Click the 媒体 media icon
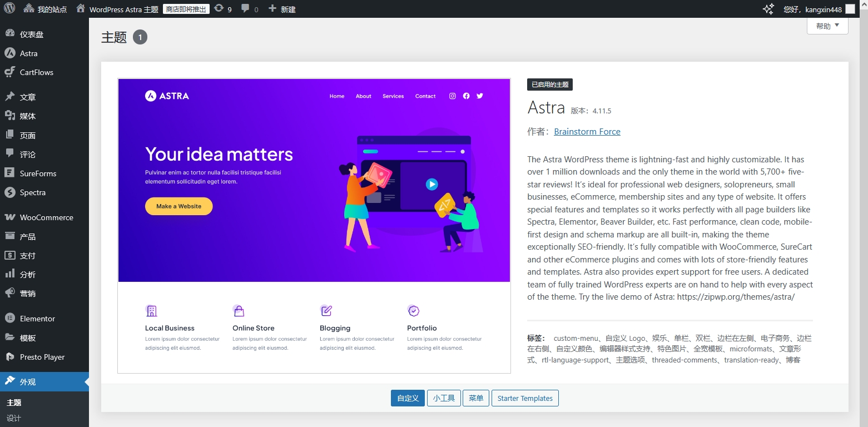 [x=10, y=116]
